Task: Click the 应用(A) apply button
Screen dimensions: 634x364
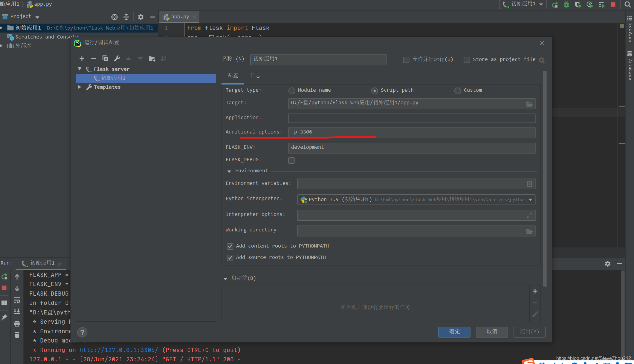Action: [x=529, y=332]
